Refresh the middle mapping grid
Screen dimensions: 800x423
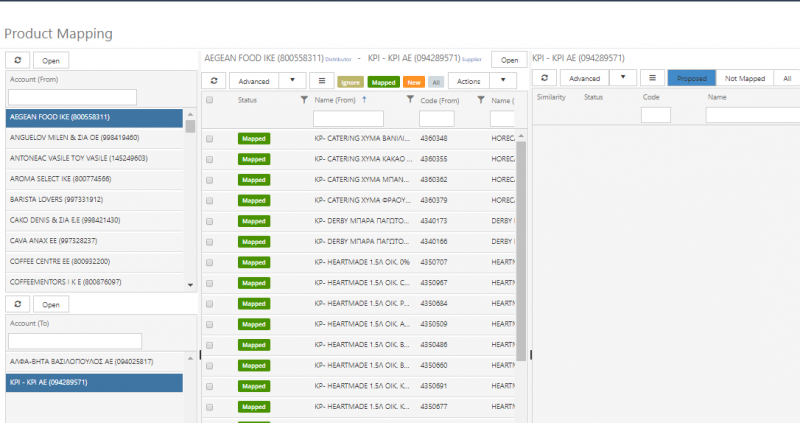[x=214, y=81]
